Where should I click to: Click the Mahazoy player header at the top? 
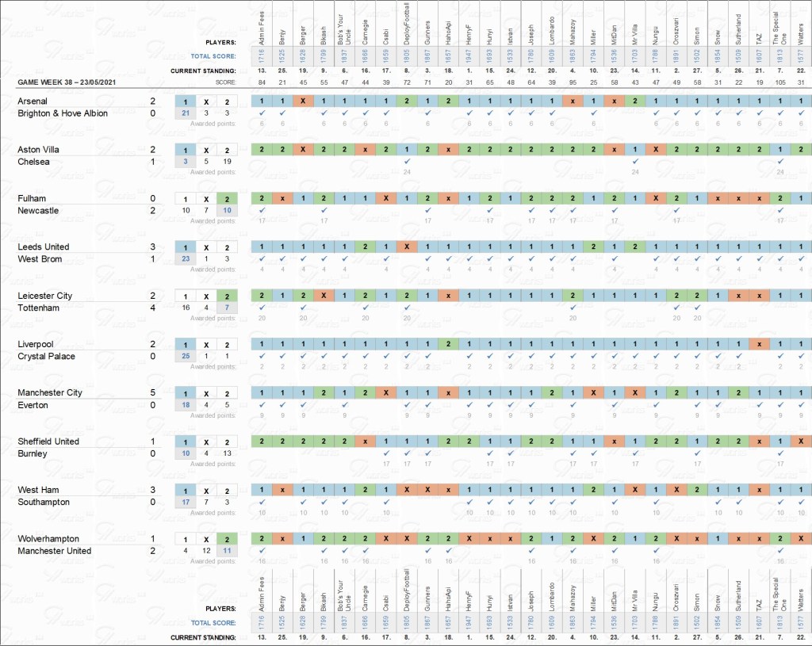(x=572, y=34)
